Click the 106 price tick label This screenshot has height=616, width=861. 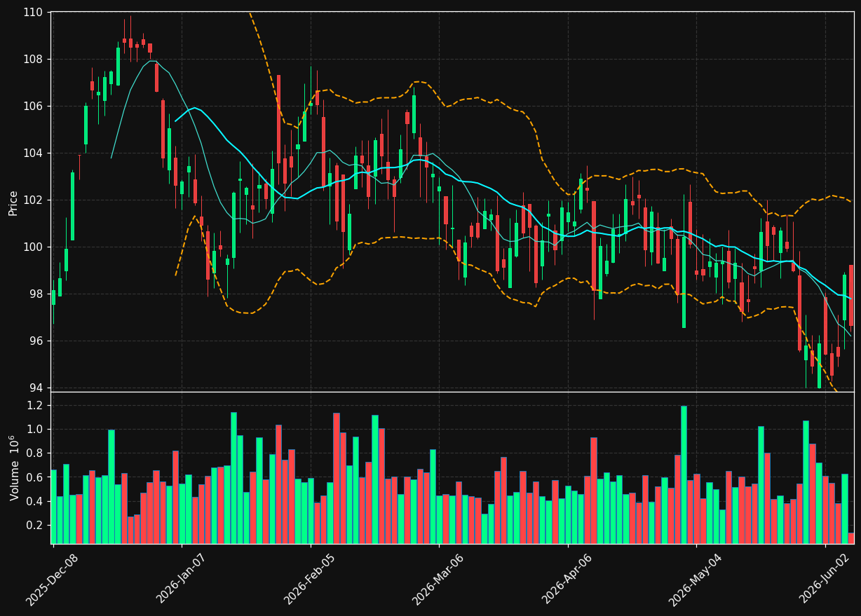[x=32, y=107]
